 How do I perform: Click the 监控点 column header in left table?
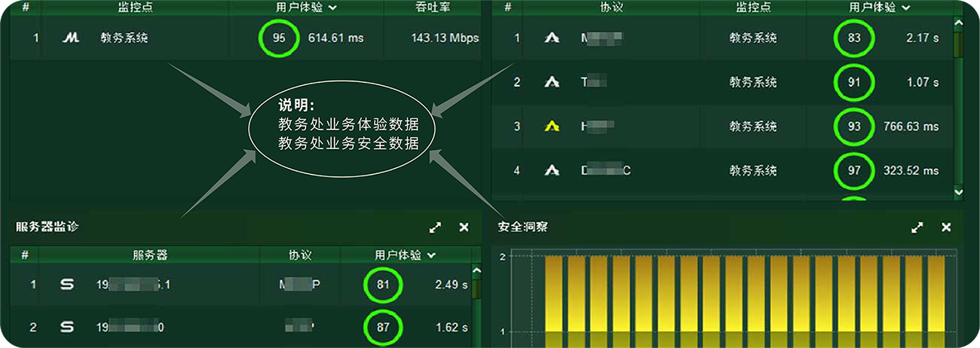tap(136, 8)
